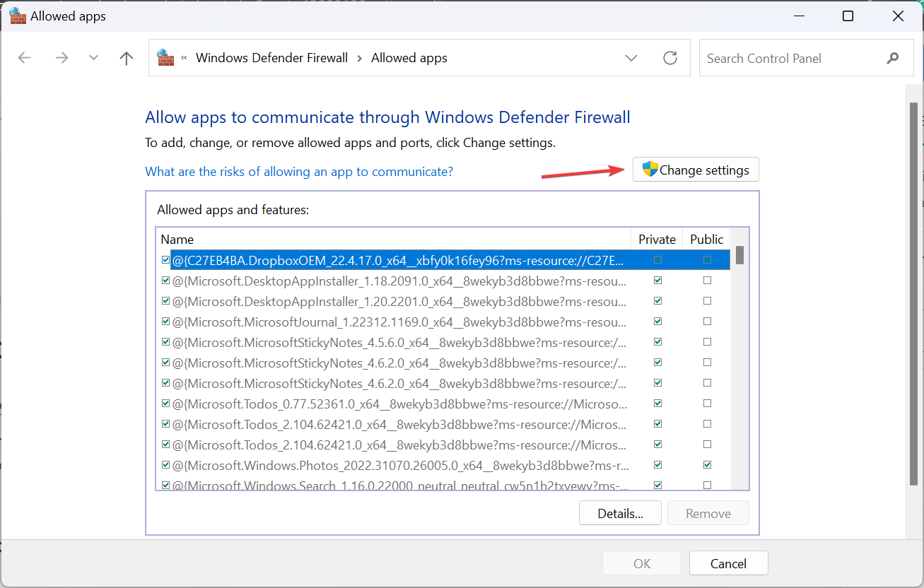The width and height of the screenshot is (924, 588).
Task: Open Windows Defender Firewall breadcrumb
Action: [271, 58]
